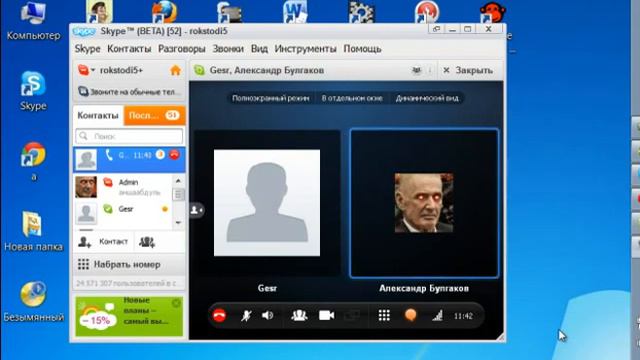Switch to Полноэкранный режим

(x=271, y=98)
